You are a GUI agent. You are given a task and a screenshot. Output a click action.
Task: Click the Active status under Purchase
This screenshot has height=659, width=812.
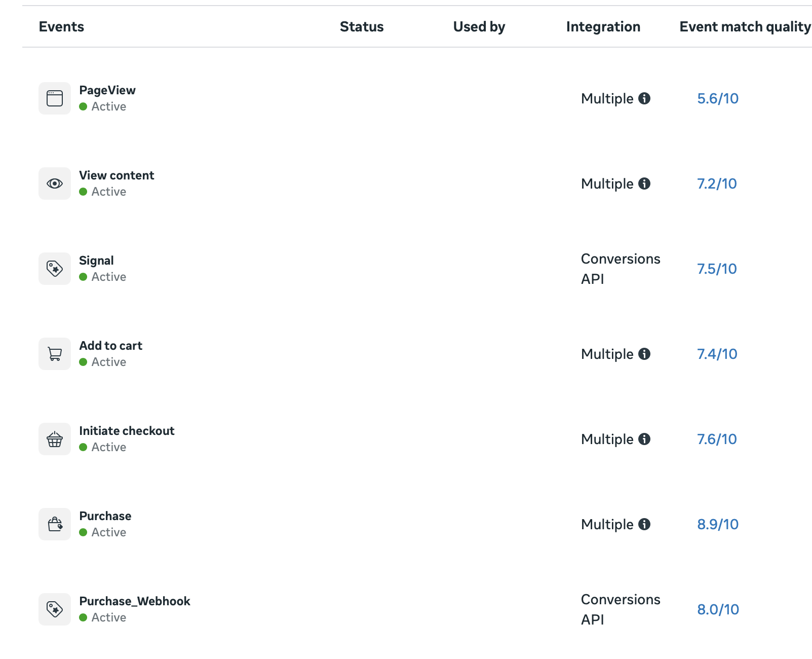pos(103,532)
